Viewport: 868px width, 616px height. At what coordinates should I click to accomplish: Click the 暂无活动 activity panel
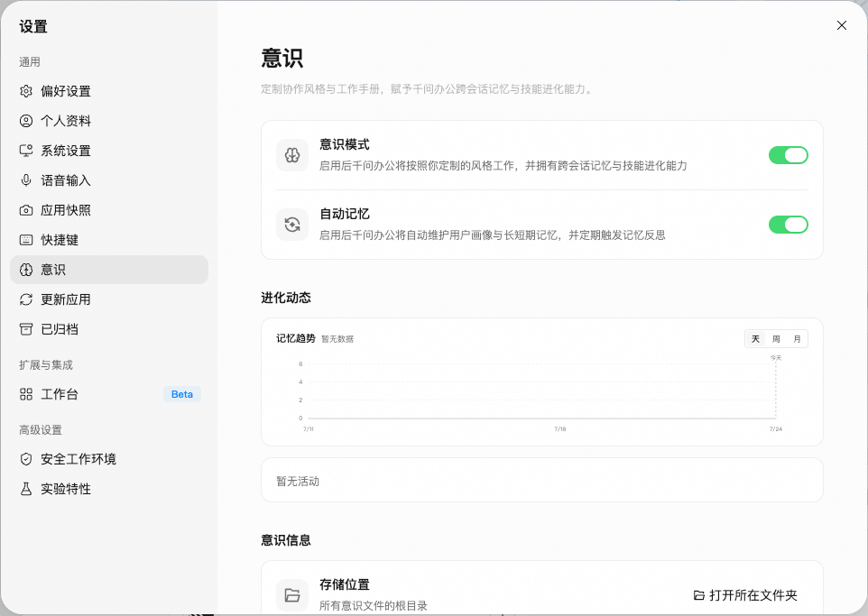542,481
